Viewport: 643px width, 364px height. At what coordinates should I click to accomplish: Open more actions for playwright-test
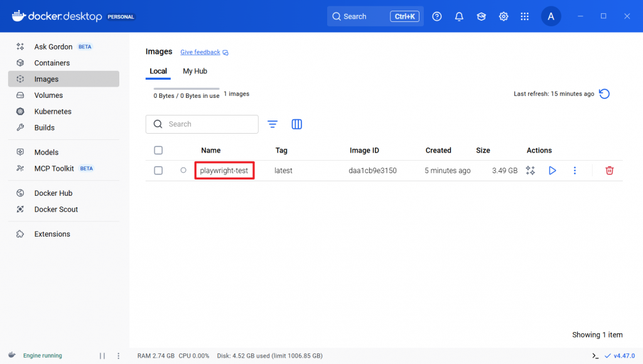(x=575, y=171)
